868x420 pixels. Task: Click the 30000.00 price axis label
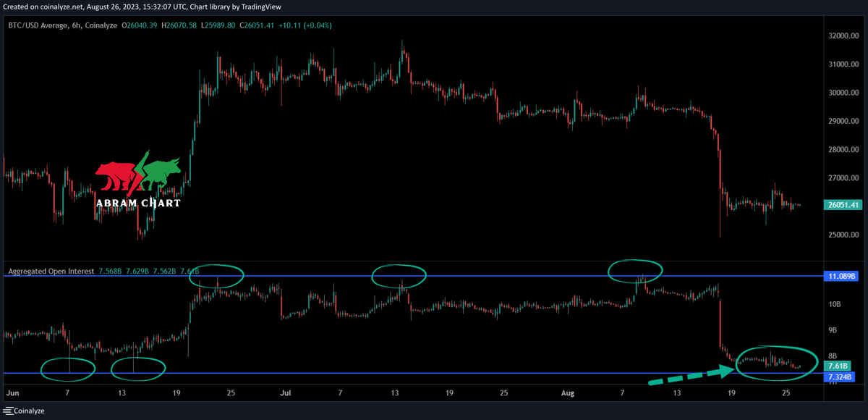843,93
